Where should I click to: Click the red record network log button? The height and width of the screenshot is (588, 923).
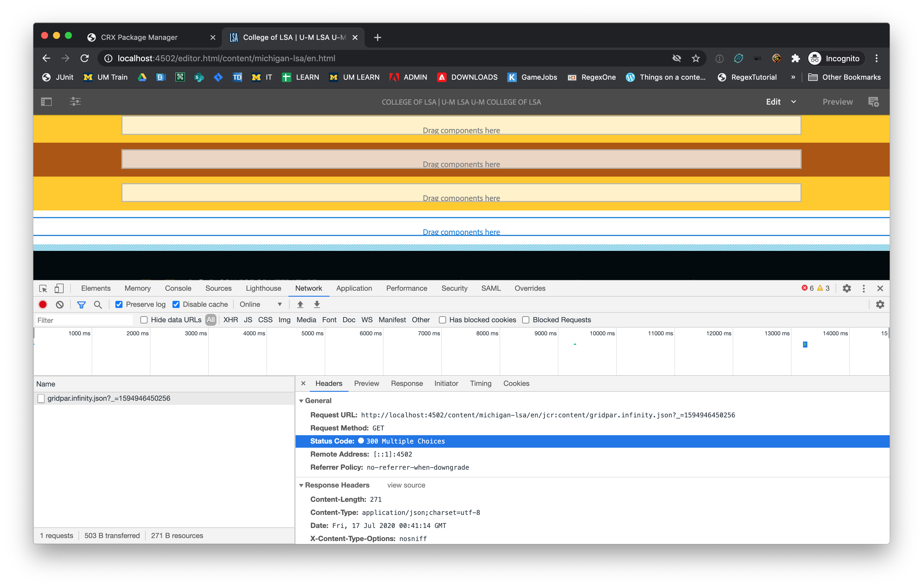[x=43, y=304]
